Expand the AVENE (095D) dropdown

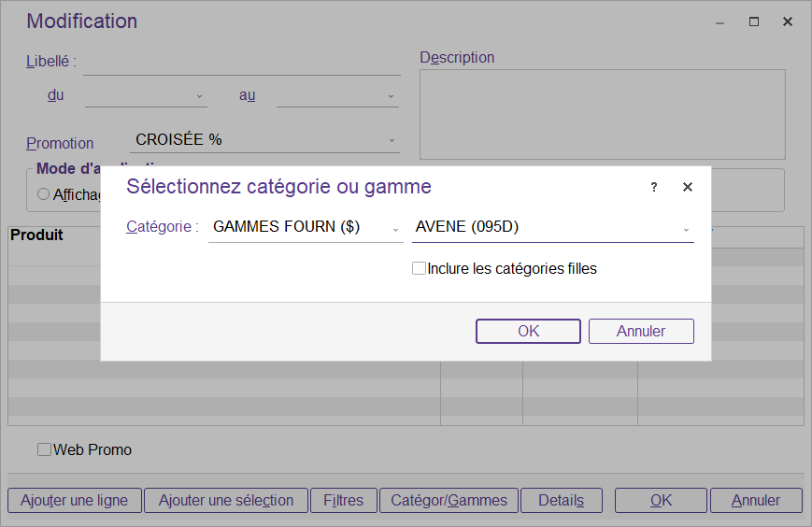pos(552,227)
